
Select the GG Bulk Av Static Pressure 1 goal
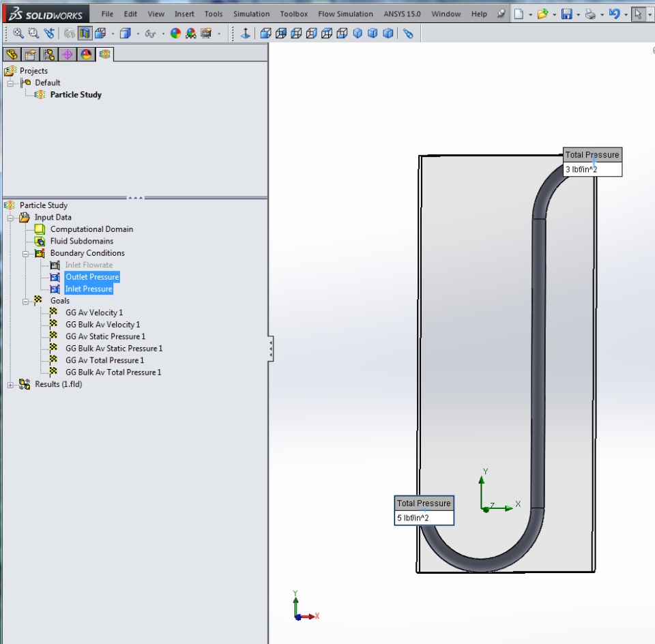pos(114,349)
